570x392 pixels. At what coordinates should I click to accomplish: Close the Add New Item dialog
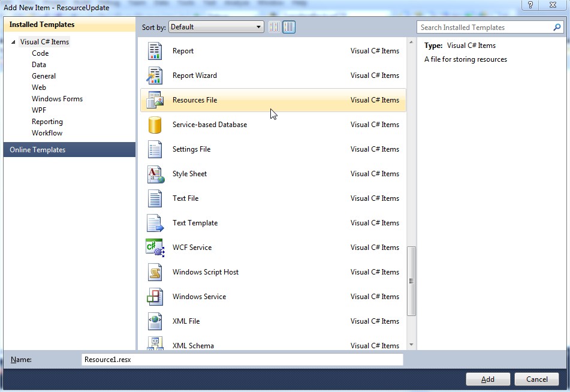tap(553, 5)
